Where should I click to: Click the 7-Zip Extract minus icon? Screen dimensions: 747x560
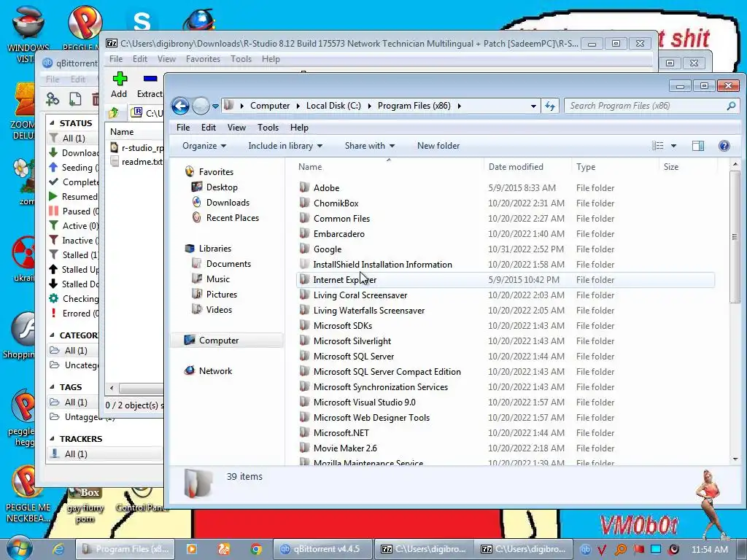click(x=150, y=79)
